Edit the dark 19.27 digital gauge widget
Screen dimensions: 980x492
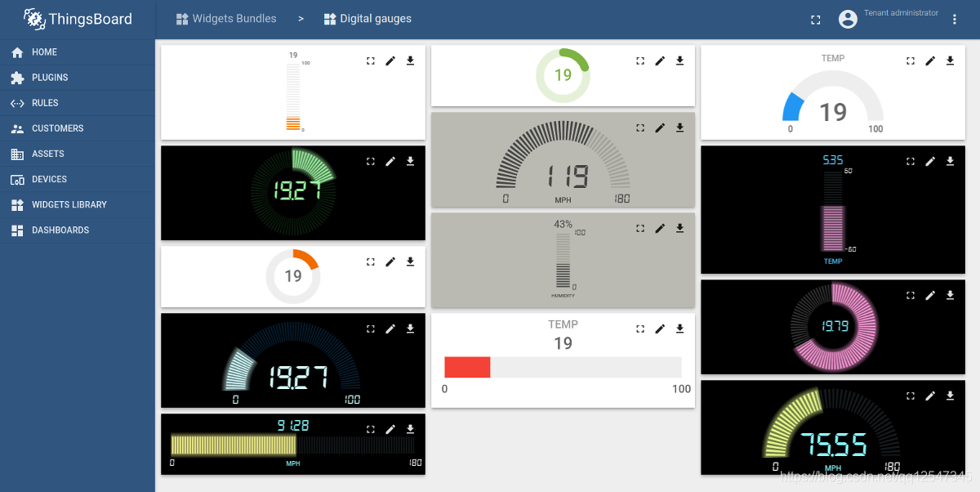390,161
